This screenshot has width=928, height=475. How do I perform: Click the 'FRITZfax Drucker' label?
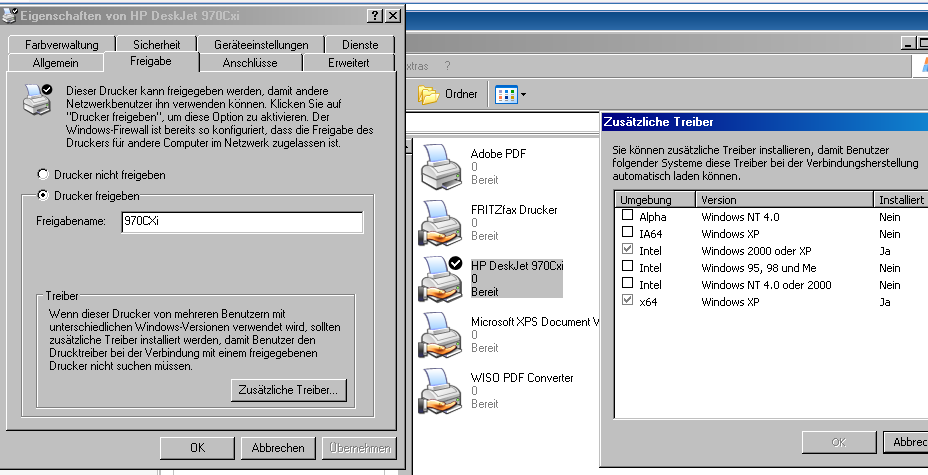pyautogui.click(x=514, y=209)
